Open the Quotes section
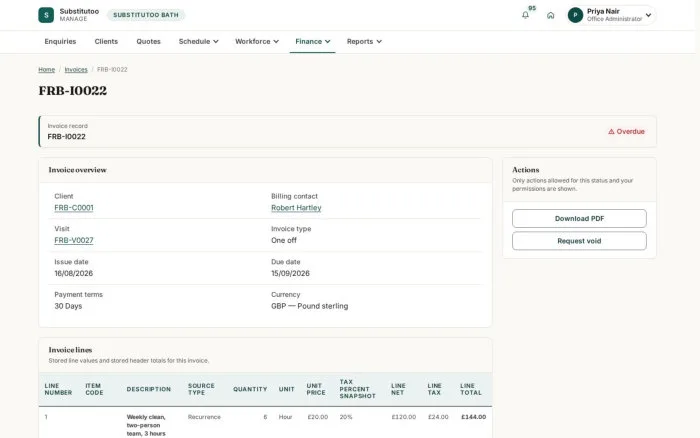The image size is (700, 438). point(148,42)
